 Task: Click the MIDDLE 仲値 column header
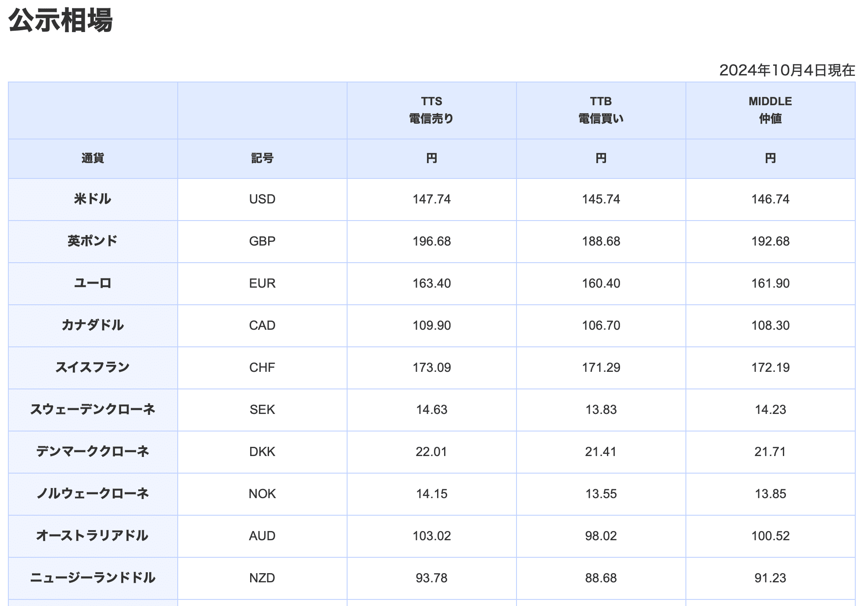coord(770,110)
